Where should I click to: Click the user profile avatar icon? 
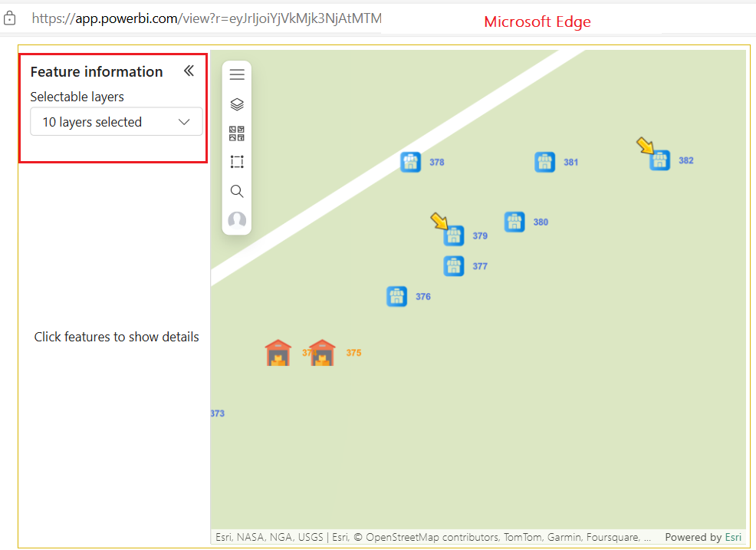click(x=237, y=220)
